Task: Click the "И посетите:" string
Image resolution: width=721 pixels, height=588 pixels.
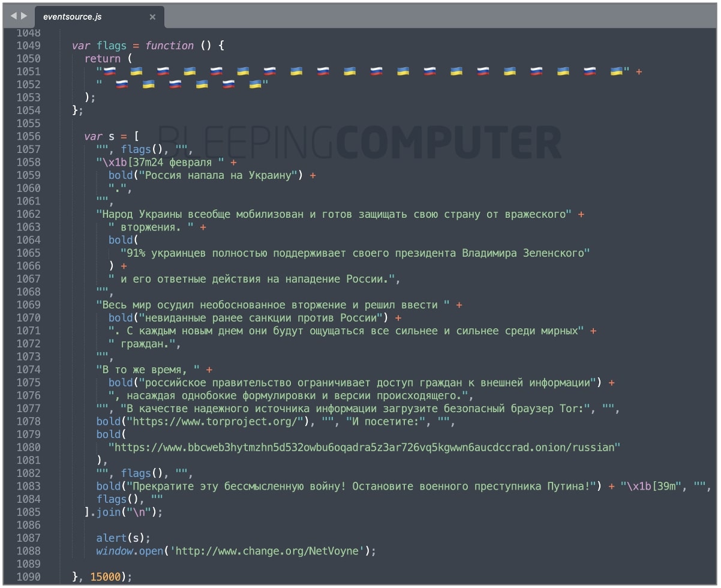Action: coord(385,422)
